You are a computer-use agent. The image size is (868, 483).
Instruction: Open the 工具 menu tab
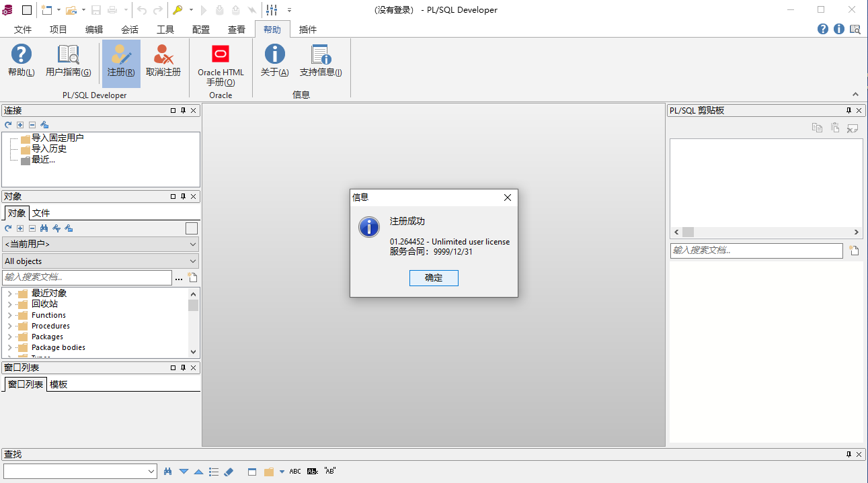tap(165, 30)
